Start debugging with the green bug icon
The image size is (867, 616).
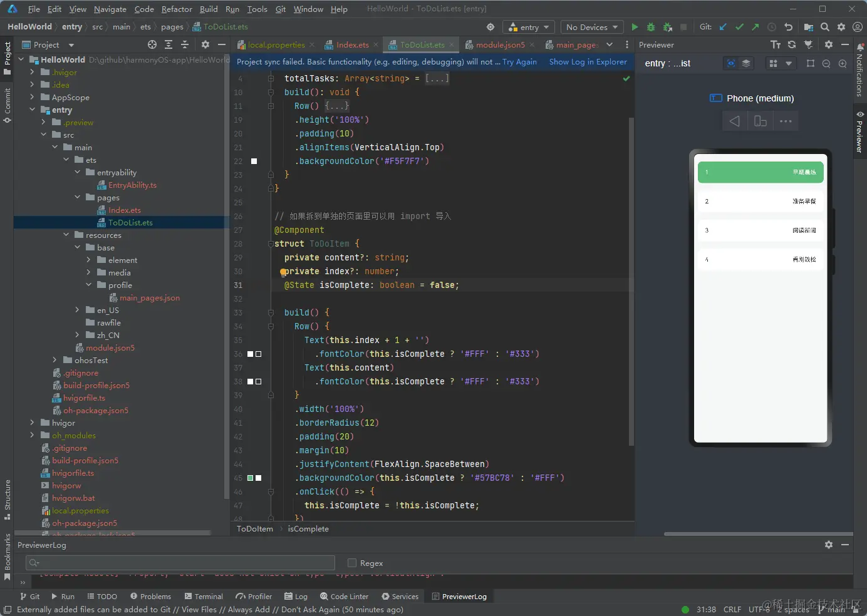651,27
